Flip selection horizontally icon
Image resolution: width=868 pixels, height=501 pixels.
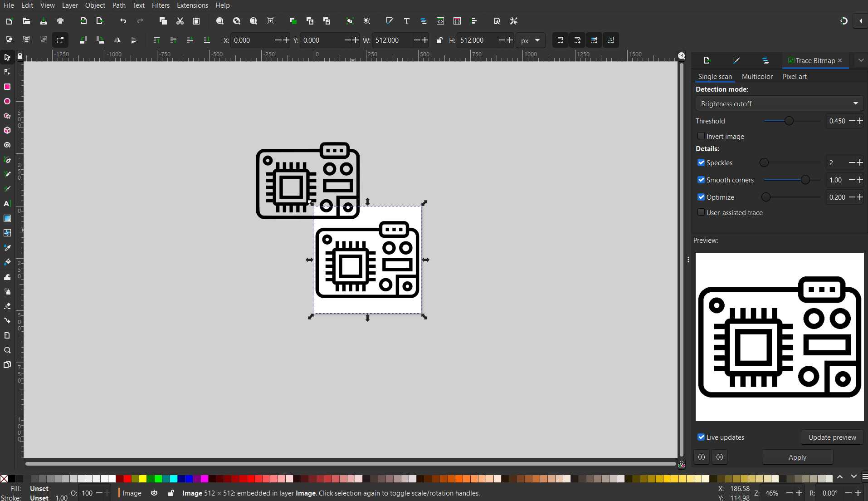tap(117, 40)
